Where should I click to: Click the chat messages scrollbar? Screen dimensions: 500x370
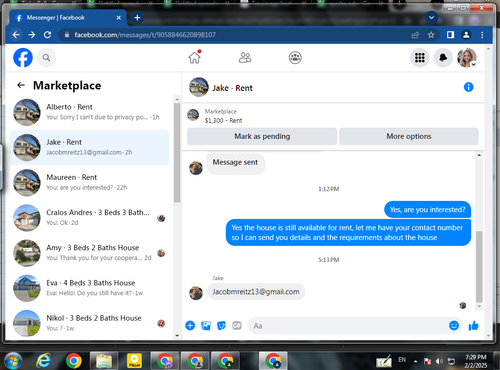(x=479, y=267)
